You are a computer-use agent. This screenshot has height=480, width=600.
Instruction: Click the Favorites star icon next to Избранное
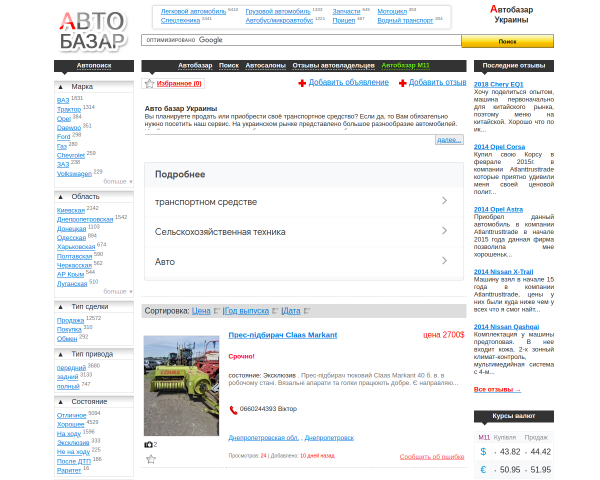point(149,83)
